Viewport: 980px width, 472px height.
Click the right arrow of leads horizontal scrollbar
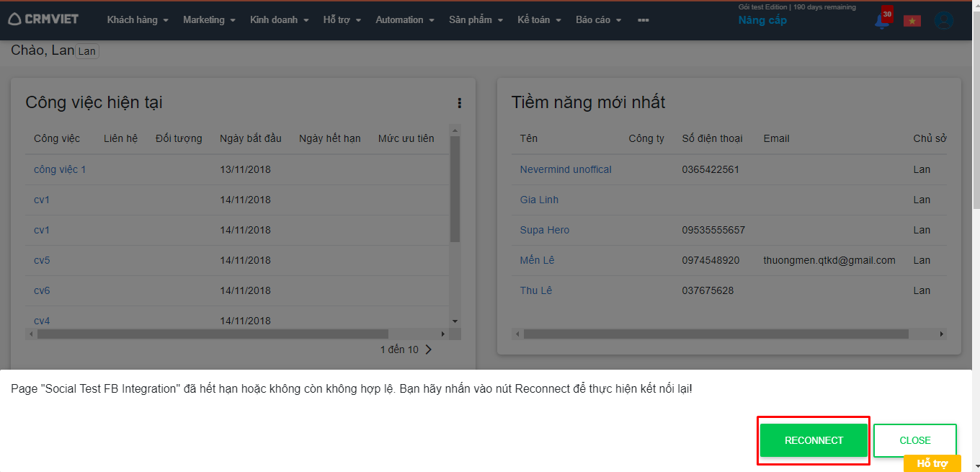pyautogui.click(x=942, y=334)
